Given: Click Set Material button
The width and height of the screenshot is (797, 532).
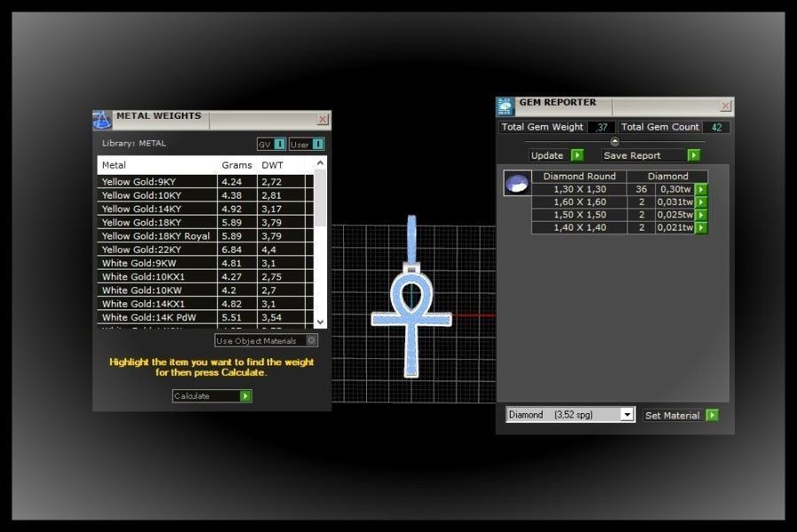Looking at the screenshot, I should (681, 415).
